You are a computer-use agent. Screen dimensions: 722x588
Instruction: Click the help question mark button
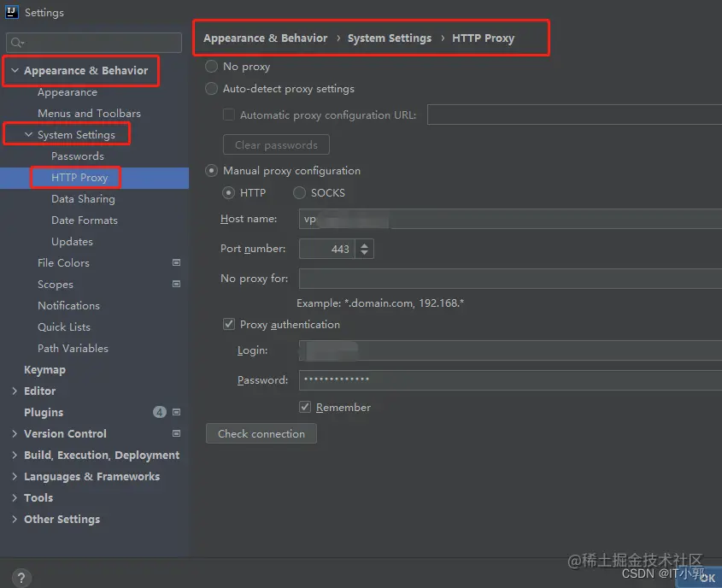click(21, 578)
